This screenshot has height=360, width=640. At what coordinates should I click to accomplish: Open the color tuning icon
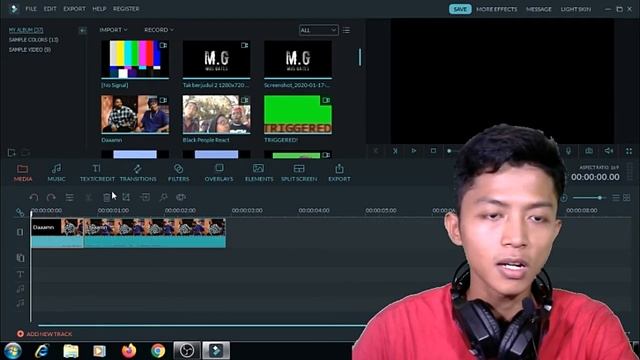181,198
